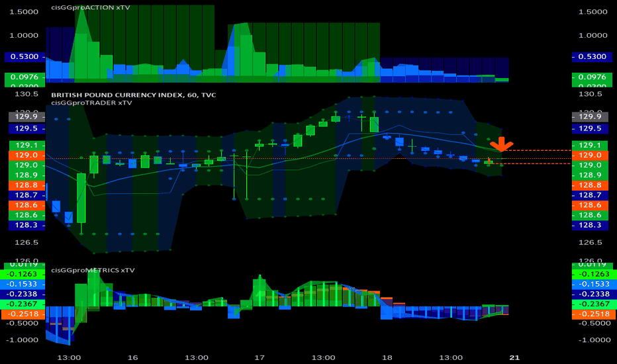Select green 129.1 price label, right scale
The image size is (617, 364).
pyautogui.click(x=590, y=145)
